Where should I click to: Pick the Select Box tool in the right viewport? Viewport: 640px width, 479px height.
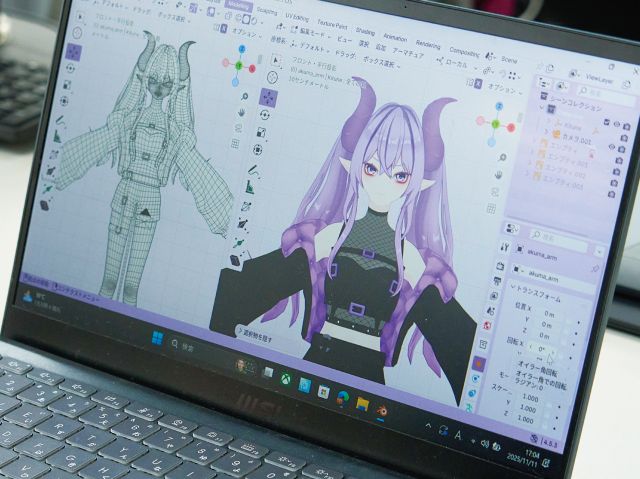point(276,60)
